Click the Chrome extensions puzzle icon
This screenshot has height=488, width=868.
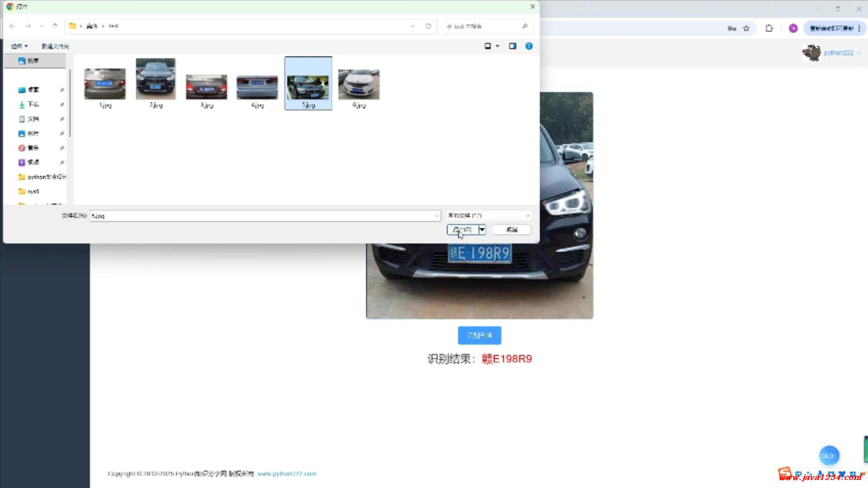tap(769, 28)
